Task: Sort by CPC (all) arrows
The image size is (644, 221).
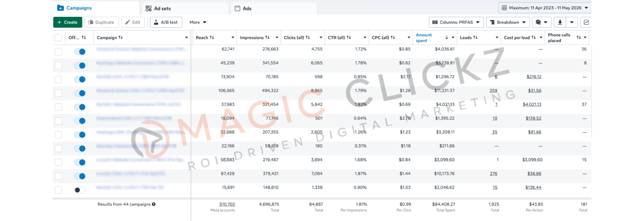Action: [x=392, y=38]
